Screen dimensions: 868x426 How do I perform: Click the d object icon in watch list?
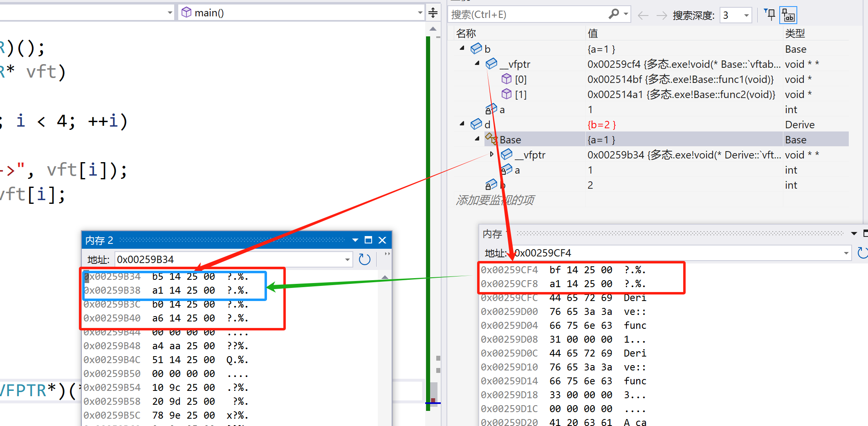click(476, 124)
